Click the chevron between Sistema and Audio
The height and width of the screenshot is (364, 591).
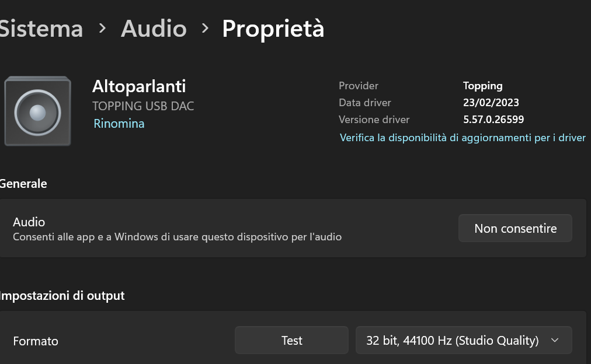[x=102, y=28]
